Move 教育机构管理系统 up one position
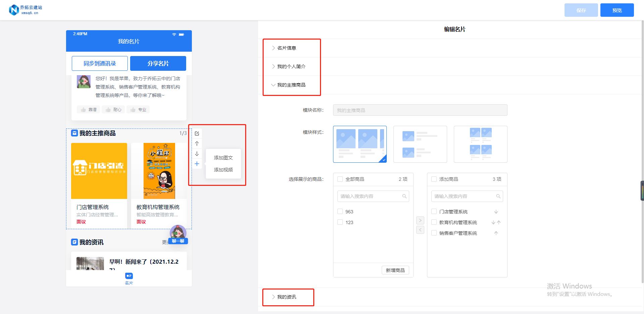 (x=499, y=222)
